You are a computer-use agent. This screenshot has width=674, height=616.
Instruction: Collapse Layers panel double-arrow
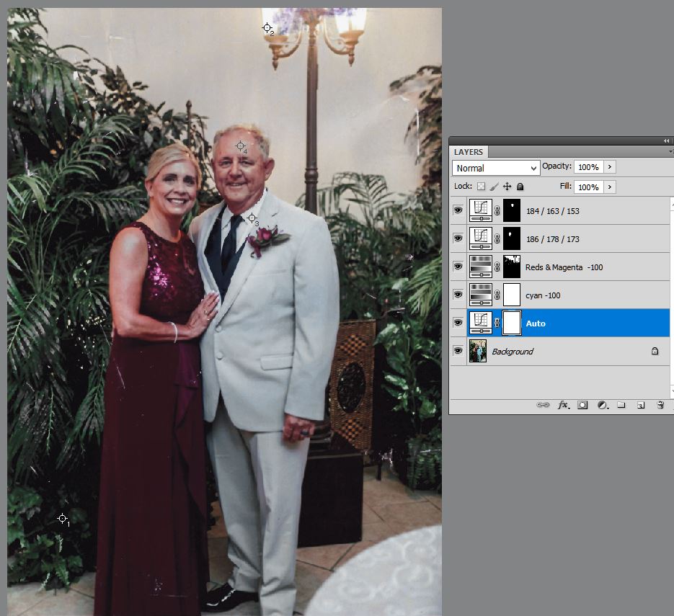[666, 141]
